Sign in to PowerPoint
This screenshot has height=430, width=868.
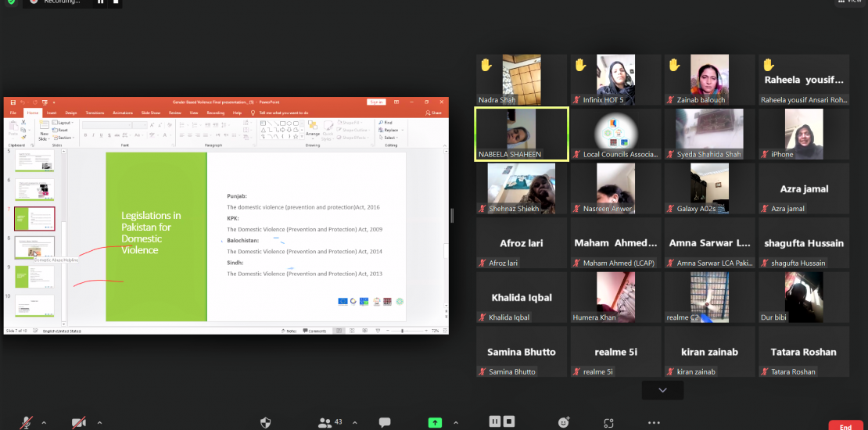pyautogui.click(x=376, y=102)
